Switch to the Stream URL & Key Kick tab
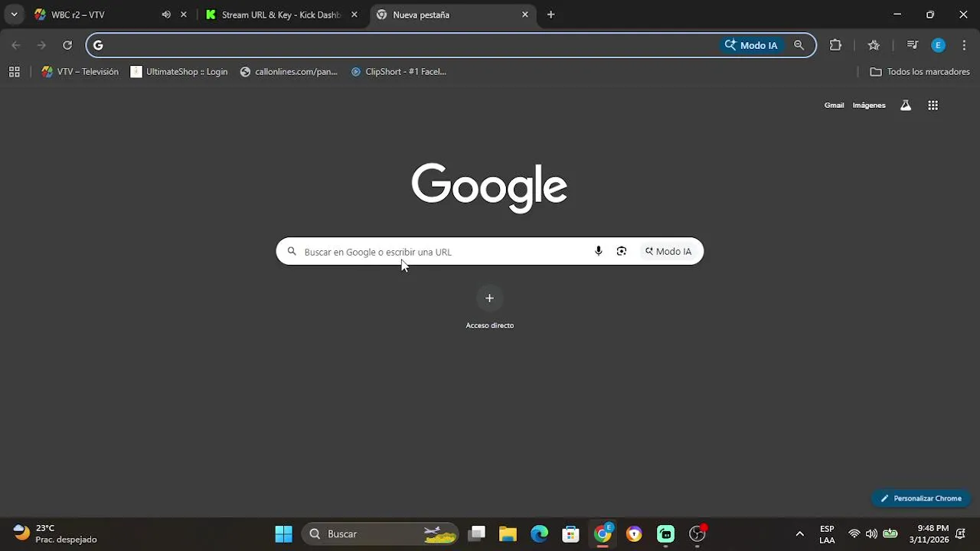 click(281, 15)
